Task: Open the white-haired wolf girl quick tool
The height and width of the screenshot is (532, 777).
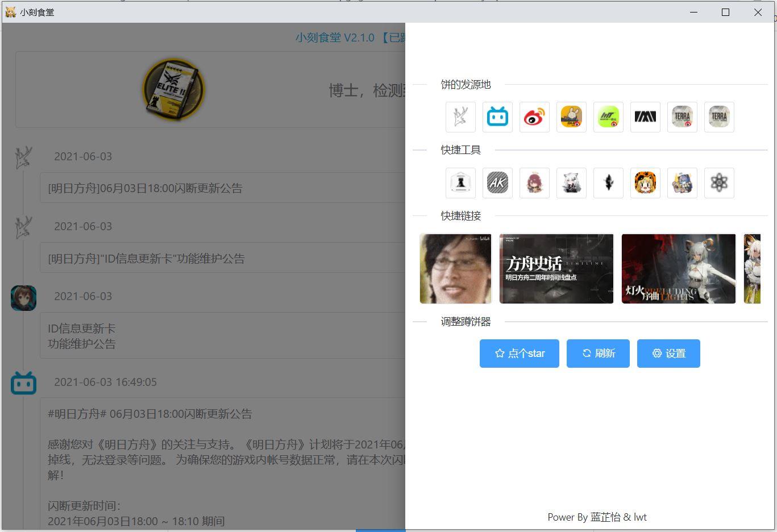Action: point(571,183)
